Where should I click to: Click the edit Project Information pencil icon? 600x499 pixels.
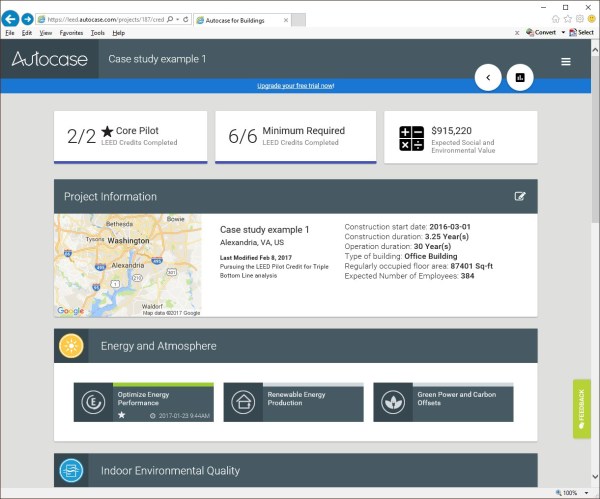520,196
